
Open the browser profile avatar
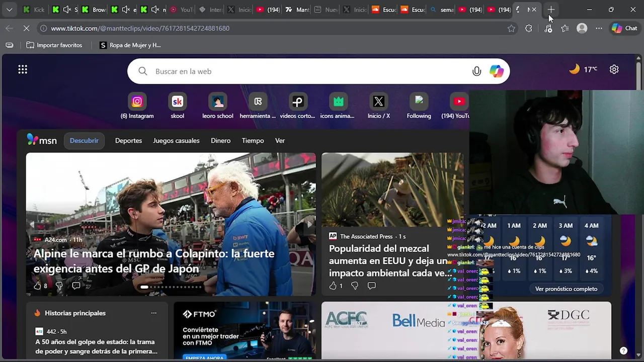pyautogui.click(x=582, y=29)
